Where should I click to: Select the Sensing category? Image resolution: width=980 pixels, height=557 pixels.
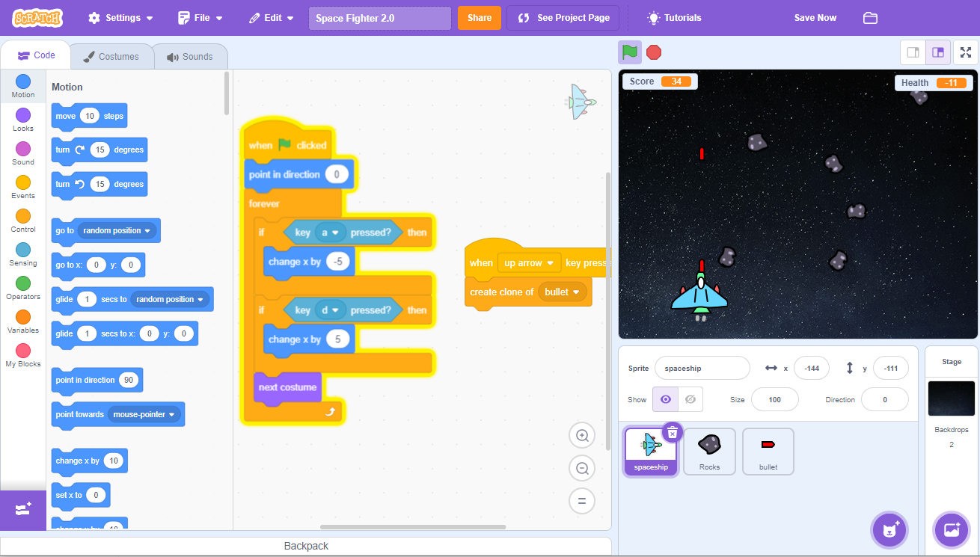(x=23, y=254)
